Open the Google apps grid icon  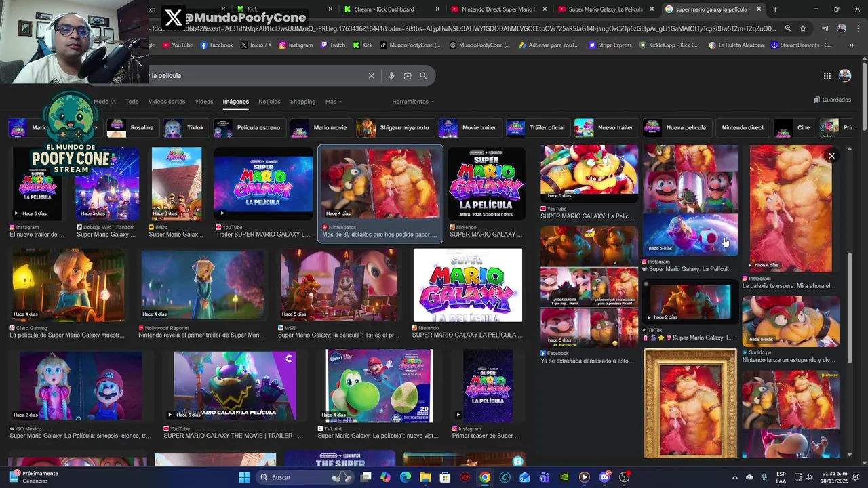click(x=827, y=76)
